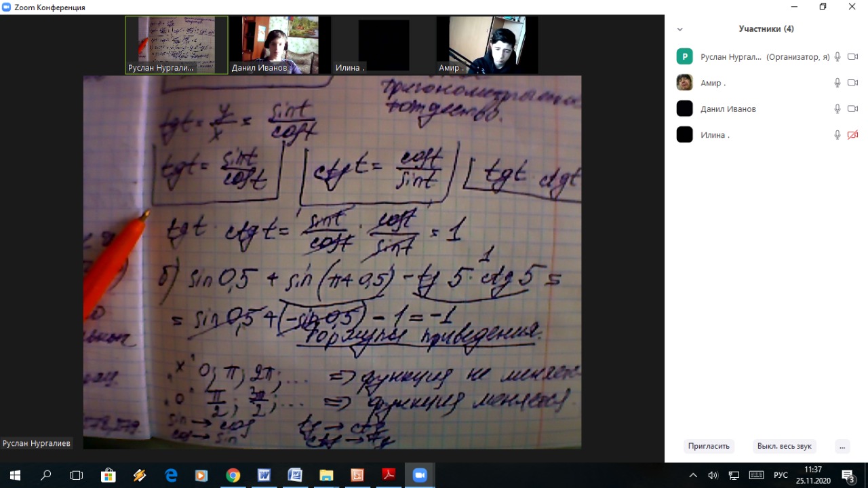Open Google Chrome from the taskbar

point(233,475)
